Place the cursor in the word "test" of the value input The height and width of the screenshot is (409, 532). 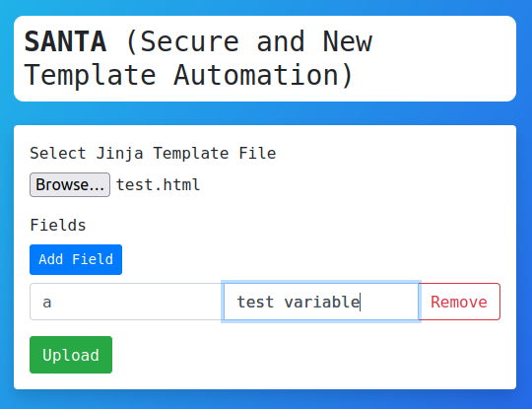coord(255,302)
